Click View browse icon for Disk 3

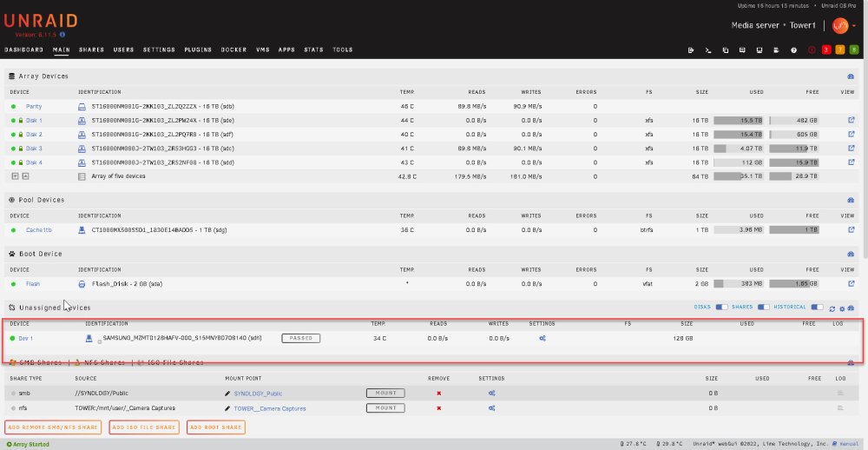click(x=851, y=148)
